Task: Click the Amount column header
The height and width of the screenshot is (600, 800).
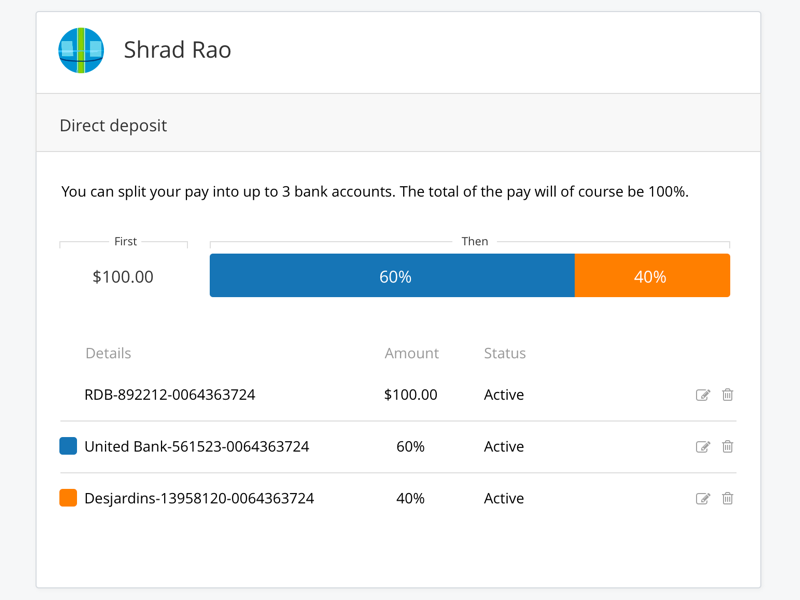Action: coord(411,353)
